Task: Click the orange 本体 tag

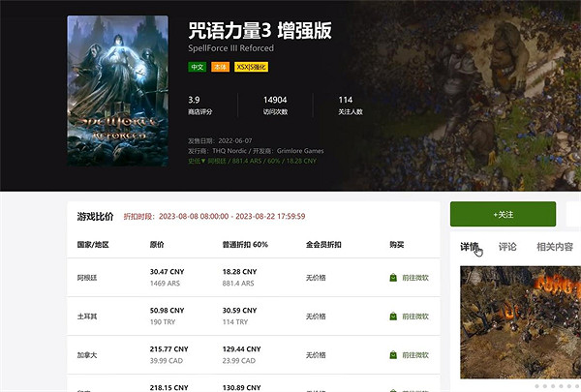Action: (x=221, y=67)
